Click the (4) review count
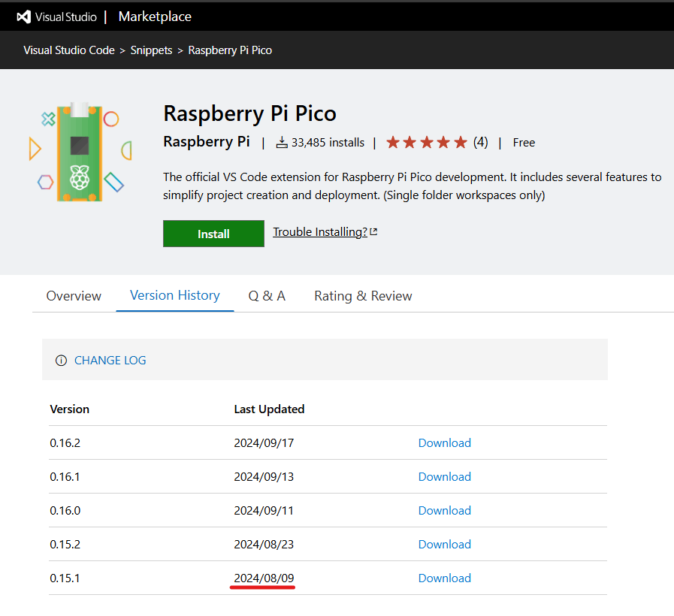Image resolution: width=674 pixels, height=616 pixels. (x=481, y=142)
